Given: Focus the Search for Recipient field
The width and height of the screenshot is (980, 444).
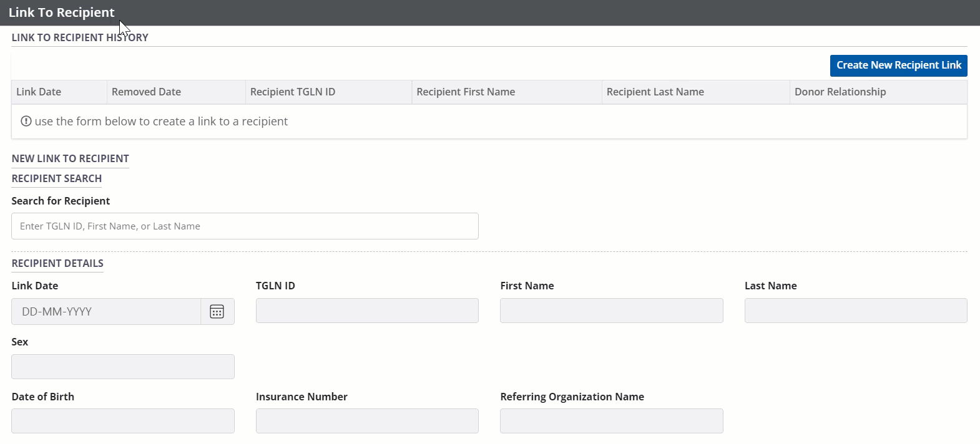Looking at the screenshot, I should (245, 226).
